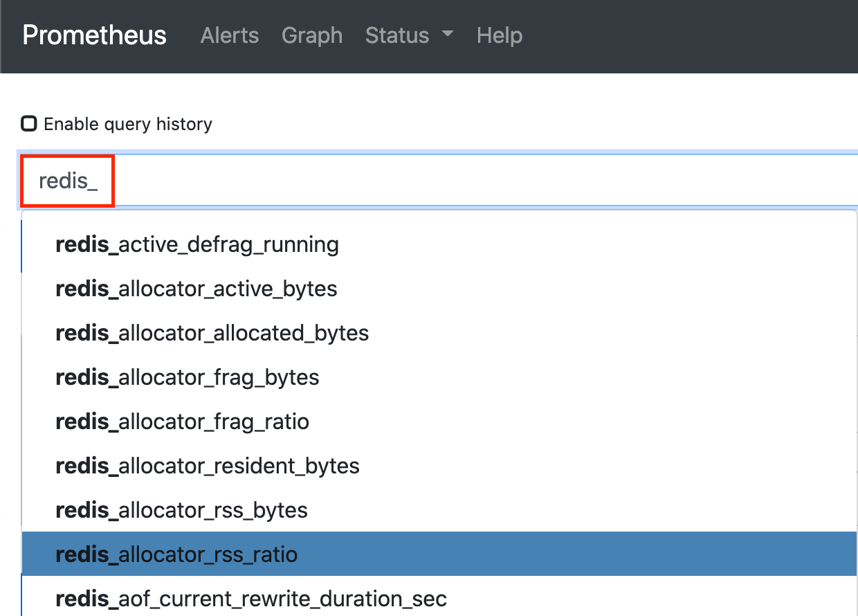Open the Alerts page
858x616 pixels.
coord(230,35)
